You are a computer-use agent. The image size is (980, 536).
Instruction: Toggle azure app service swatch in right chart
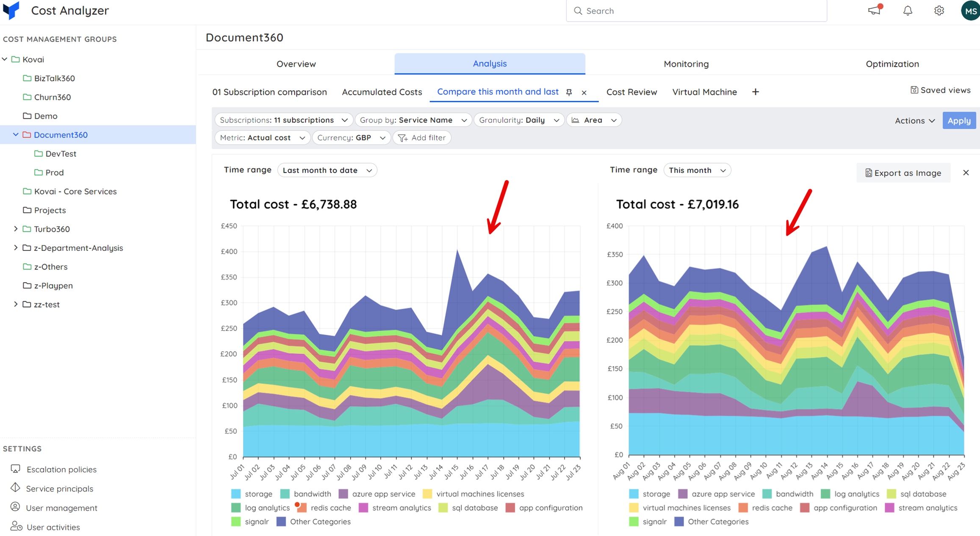(683, 494)
